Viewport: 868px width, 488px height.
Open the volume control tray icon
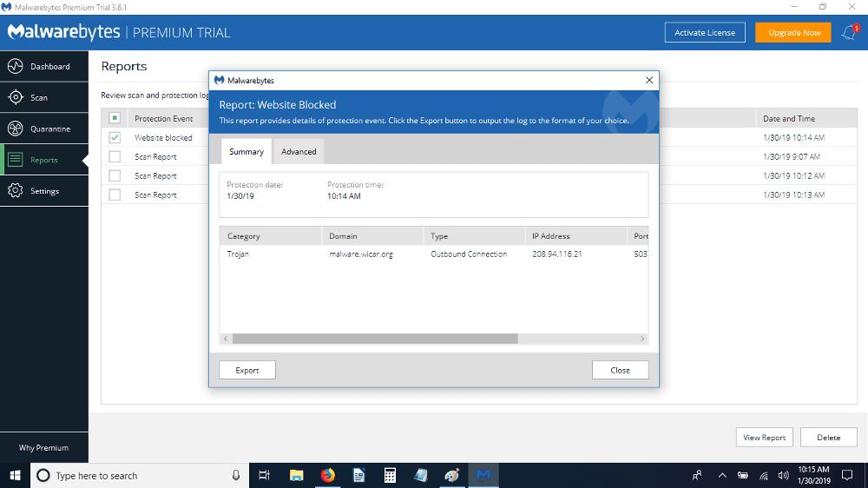783,475
